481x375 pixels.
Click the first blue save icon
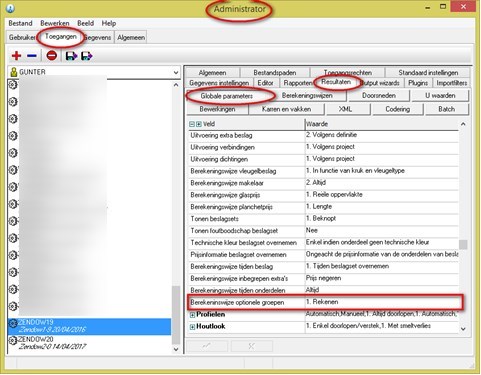pyautogui.click(x=71, y=56)
